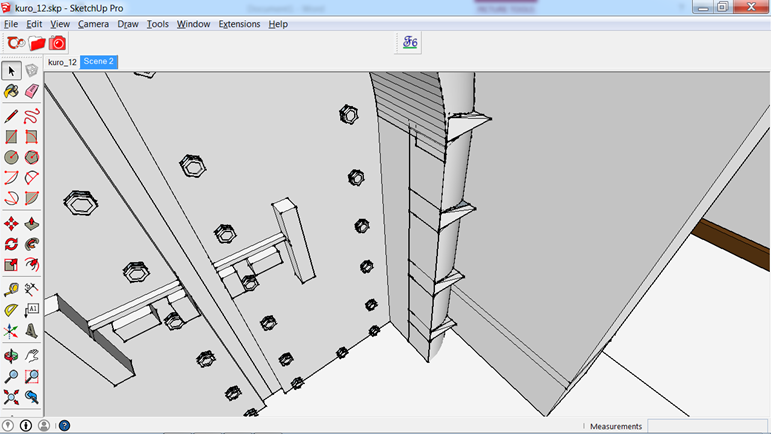
Task: Open the Instructor help status icon
Action: 64,425
